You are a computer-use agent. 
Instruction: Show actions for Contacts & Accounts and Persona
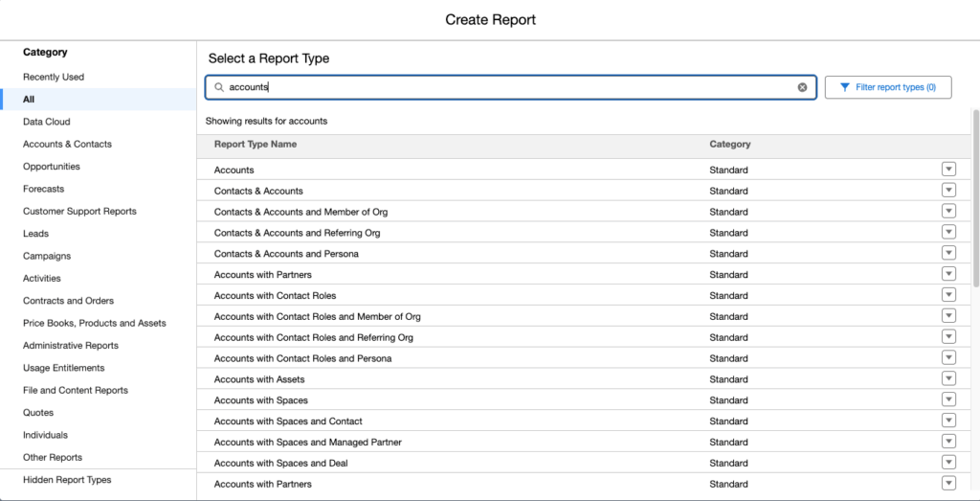(x=948, y=254)
